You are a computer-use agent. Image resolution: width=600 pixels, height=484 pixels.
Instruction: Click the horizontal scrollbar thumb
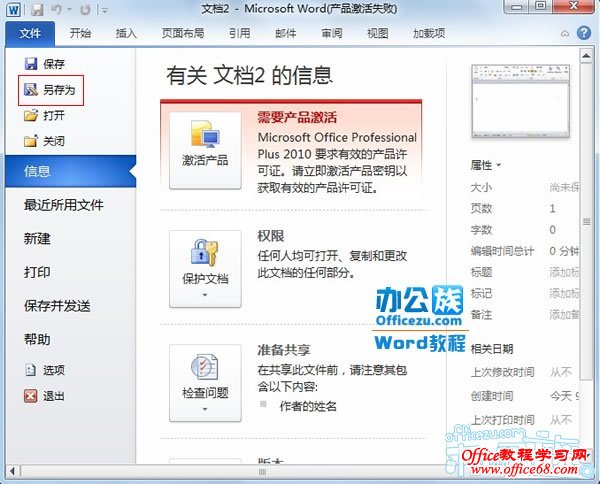263,472
